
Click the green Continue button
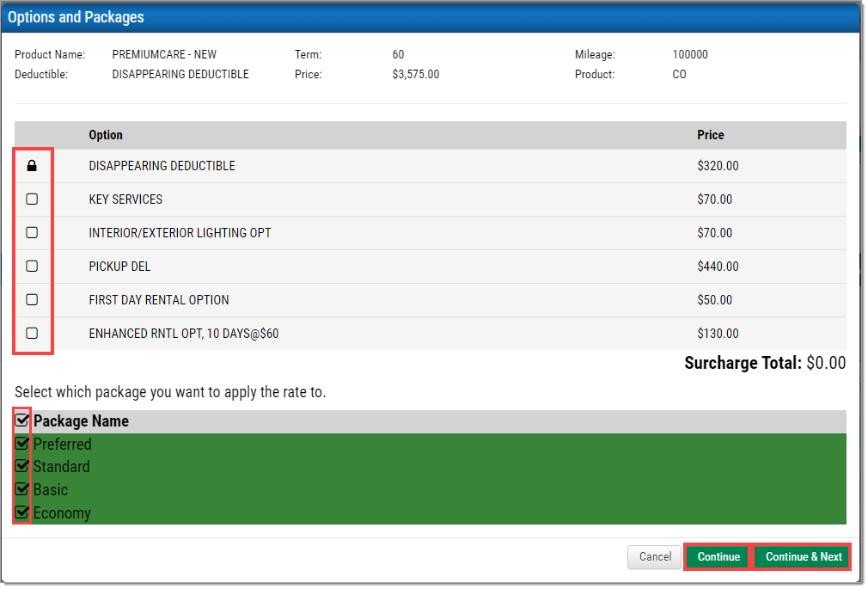[718, 557]
